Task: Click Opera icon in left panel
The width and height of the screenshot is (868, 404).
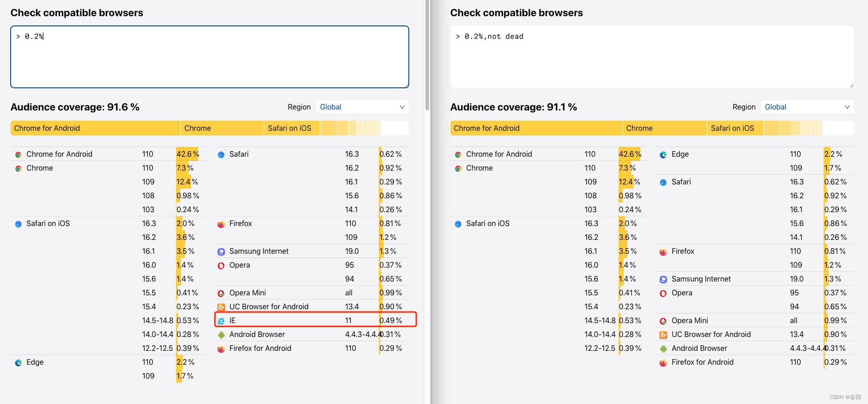Action: tap(221, 266)
